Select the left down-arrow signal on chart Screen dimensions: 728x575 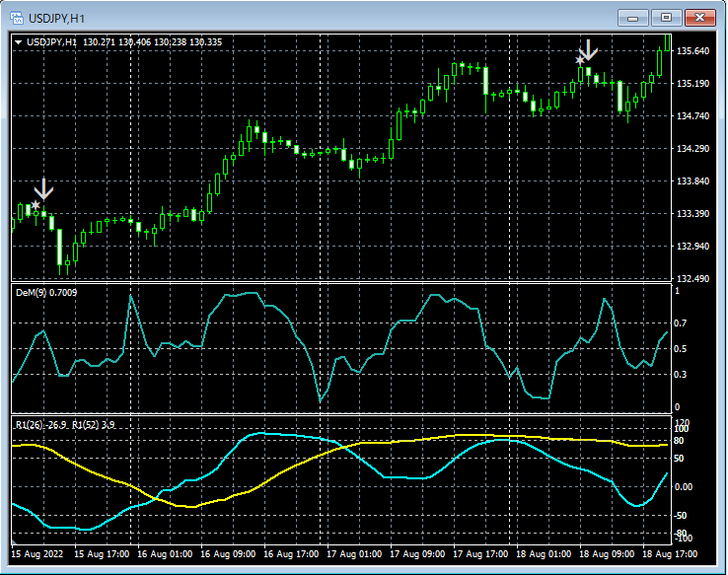[43, 189]
